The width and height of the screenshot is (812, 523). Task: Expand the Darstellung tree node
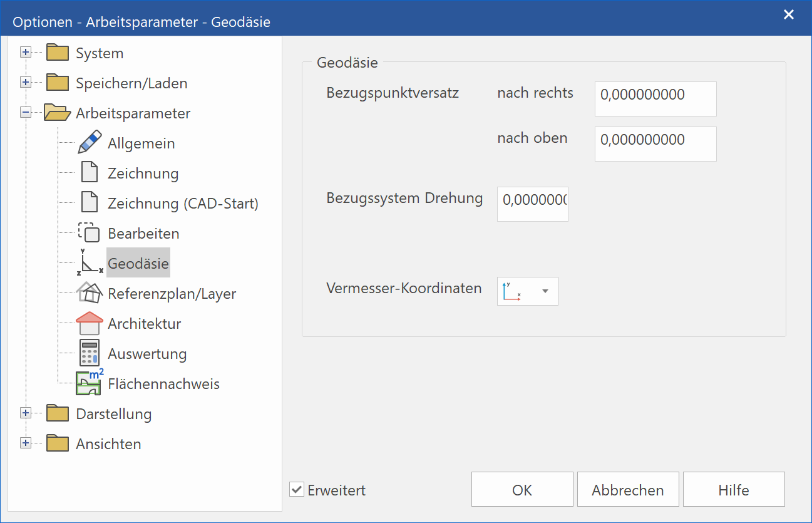26,413
